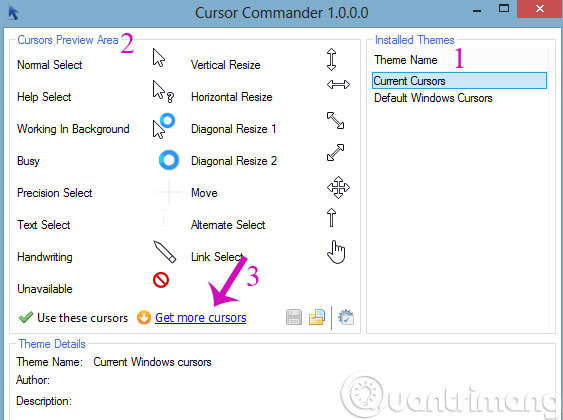The width and height of the screenshot is (563, 420).
Task: Click the Alternate Select arrow preview
Action: coord(331,218)
